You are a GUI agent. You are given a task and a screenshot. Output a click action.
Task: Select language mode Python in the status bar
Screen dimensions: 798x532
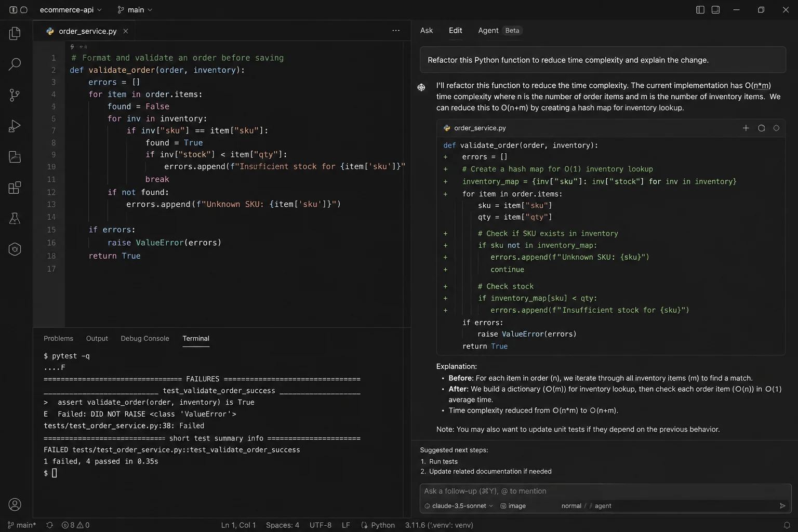(x=378, y=525)
